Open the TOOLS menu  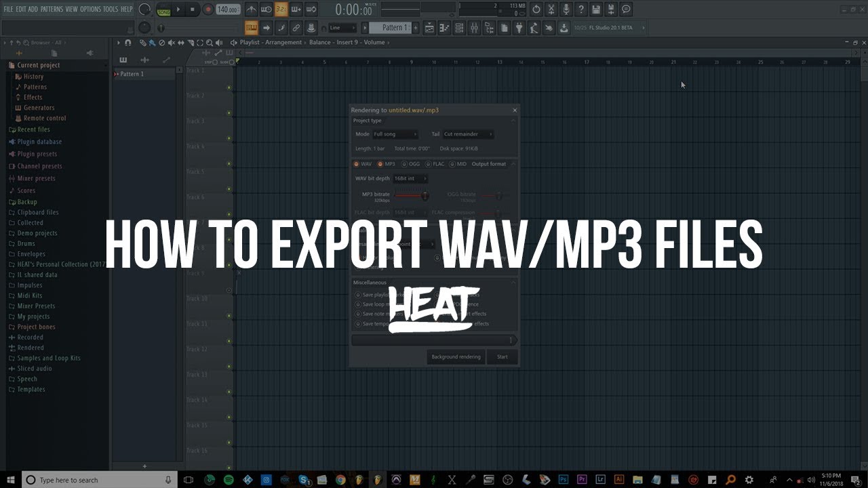(111, 9)
